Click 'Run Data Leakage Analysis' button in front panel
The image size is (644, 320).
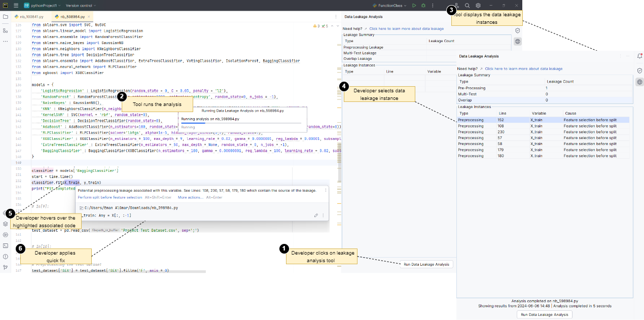[545, 314]
